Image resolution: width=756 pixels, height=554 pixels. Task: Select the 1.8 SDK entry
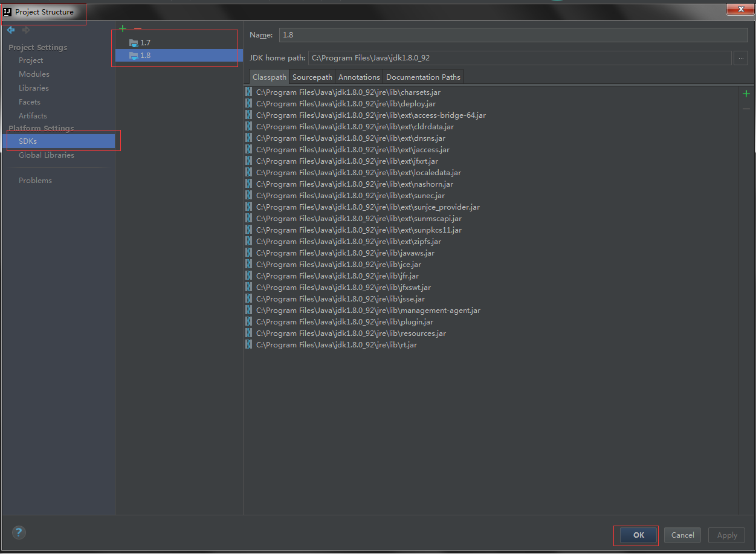179,56
